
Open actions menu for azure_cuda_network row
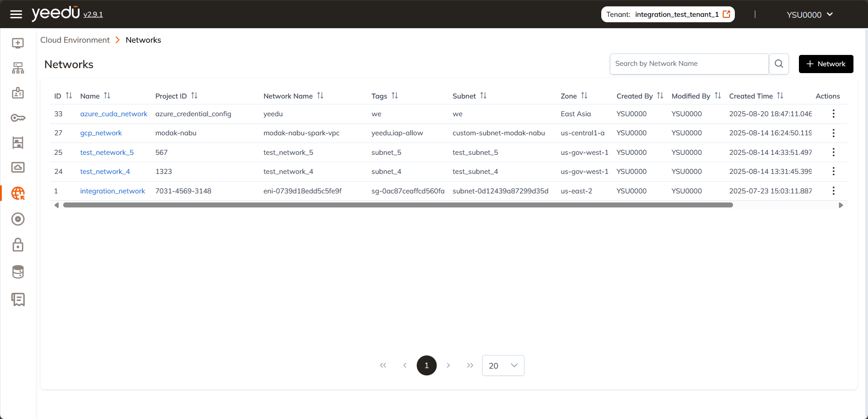point(833,114)
